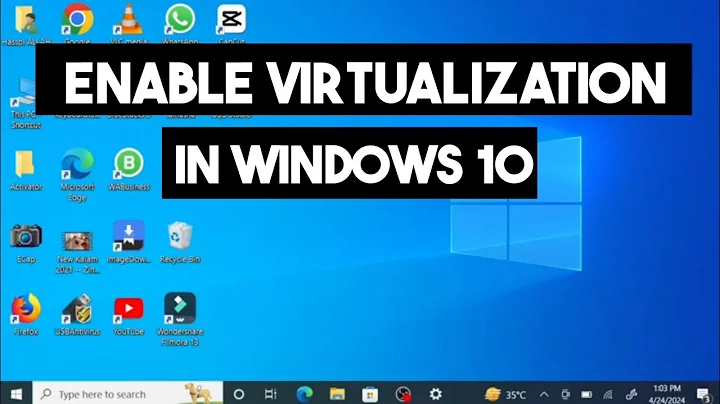Check the battery status icon
This screenshot has width=720, height=404.
pyautogui.click(x=586, y=394)
